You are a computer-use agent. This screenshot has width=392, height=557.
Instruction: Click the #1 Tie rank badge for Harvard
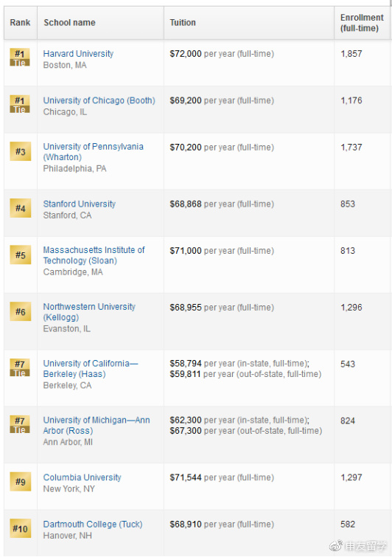point(20,58)
